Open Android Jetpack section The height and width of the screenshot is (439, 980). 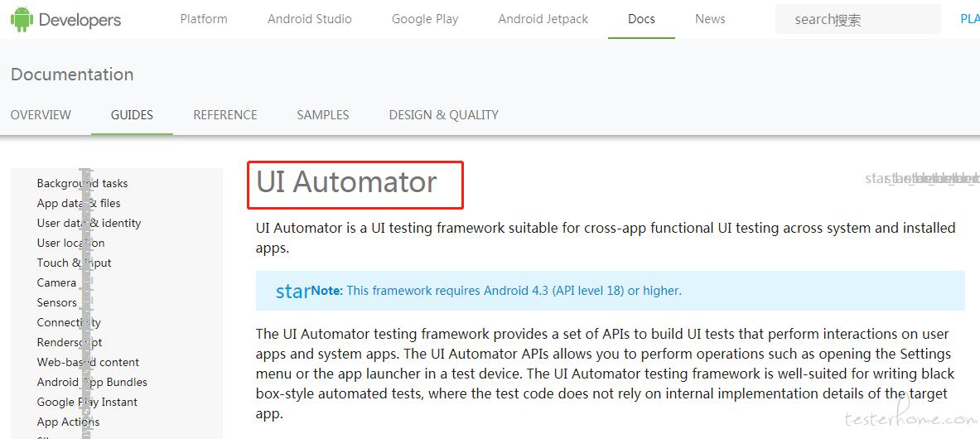pyautogui.click(x=543, y=19)
